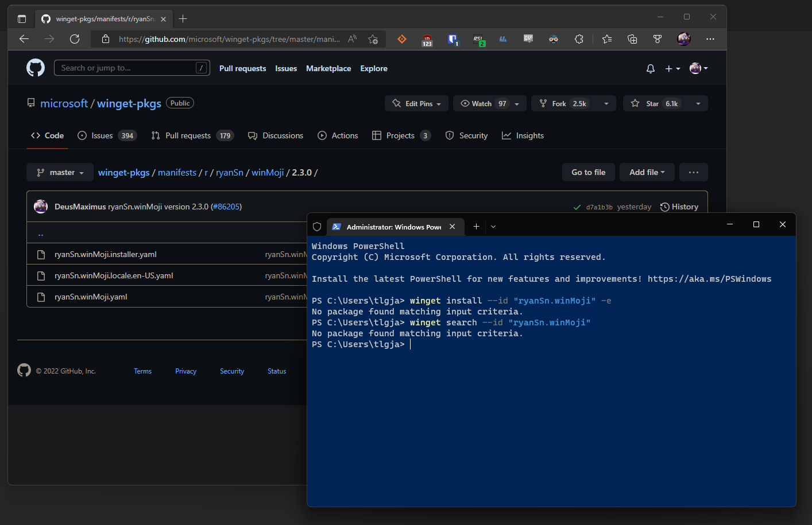Reload the page in Edge

click(x=75, y=39)
